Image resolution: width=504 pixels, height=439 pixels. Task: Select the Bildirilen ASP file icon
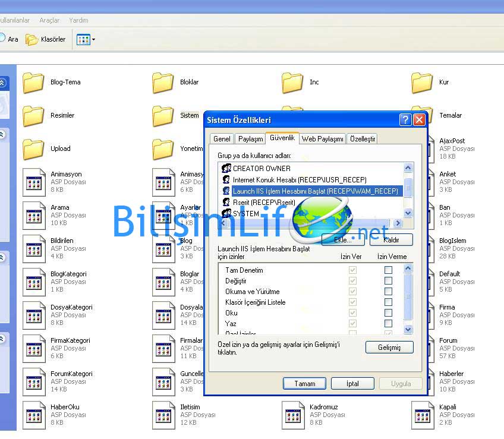point(34,249)
